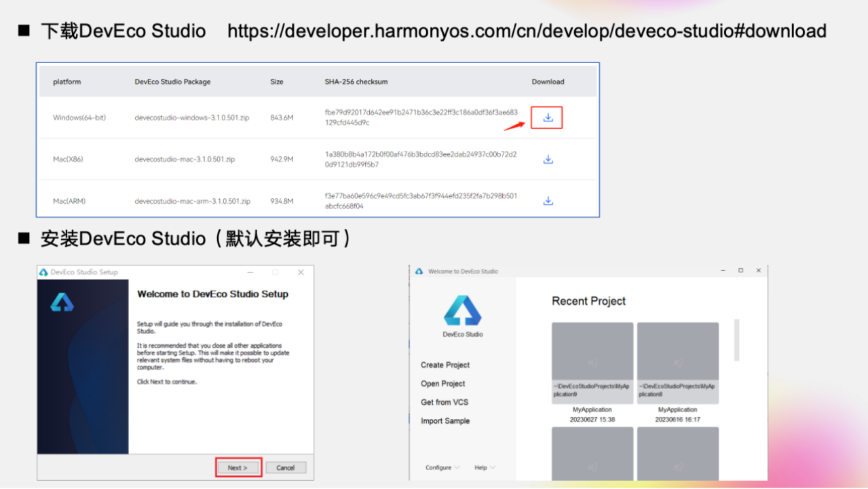The height and width of the screenshot is (489, 868).
Task: Click the 20230616 16:17 project timestamp
Action: pyautogui.click(x=678, y=420)
